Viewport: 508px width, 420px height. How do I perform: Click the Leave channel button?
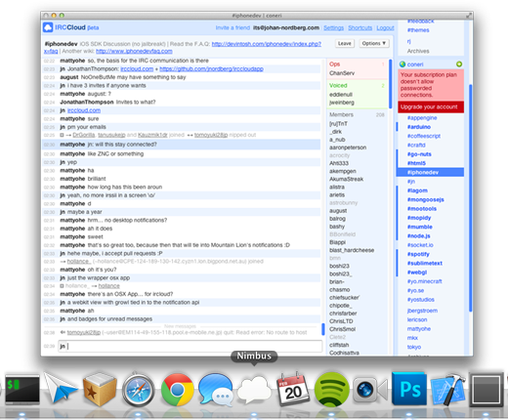tap(345, 43)
